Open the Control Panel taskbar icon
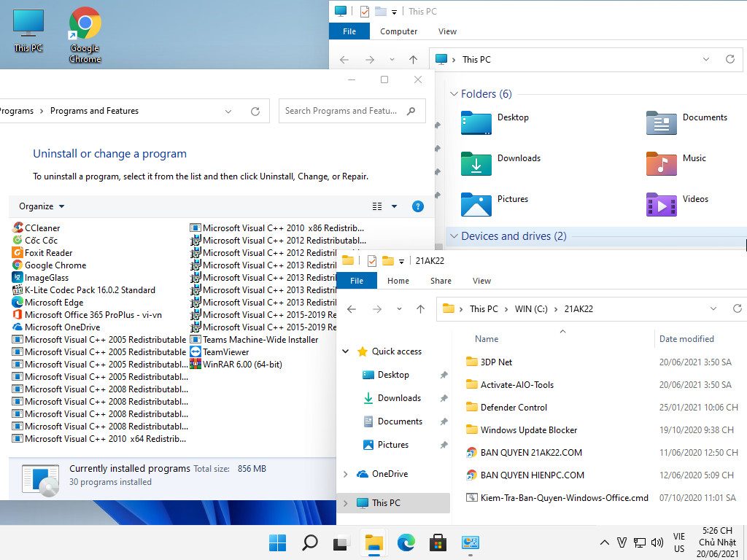The width and height of the screenshot is (747, 560). click(471, 542)
